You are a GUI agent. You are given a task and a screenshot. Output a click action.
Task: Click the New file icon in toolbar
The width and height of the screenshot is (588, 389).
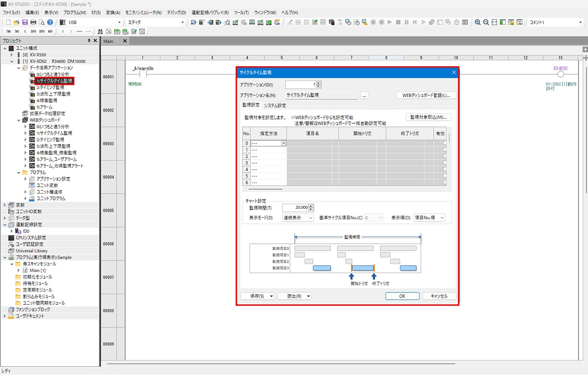(8, 22)
